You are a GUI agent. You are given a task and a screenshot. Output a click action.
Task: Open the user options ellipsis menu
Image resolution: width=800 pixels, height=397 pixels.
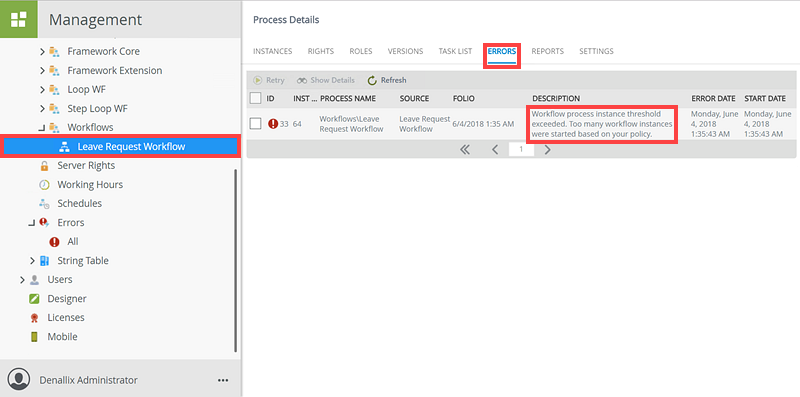223,380
